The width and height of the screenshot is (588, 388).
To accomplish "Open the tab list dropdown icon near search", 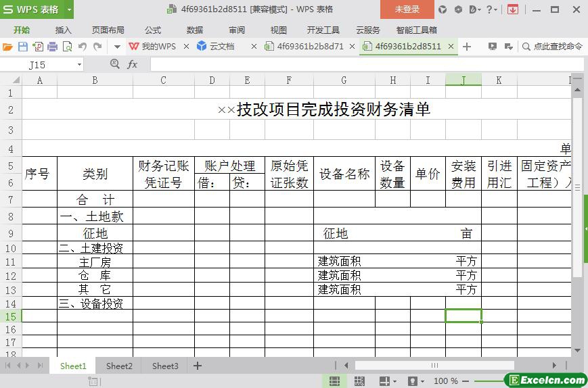I will [x=509, y=47].
